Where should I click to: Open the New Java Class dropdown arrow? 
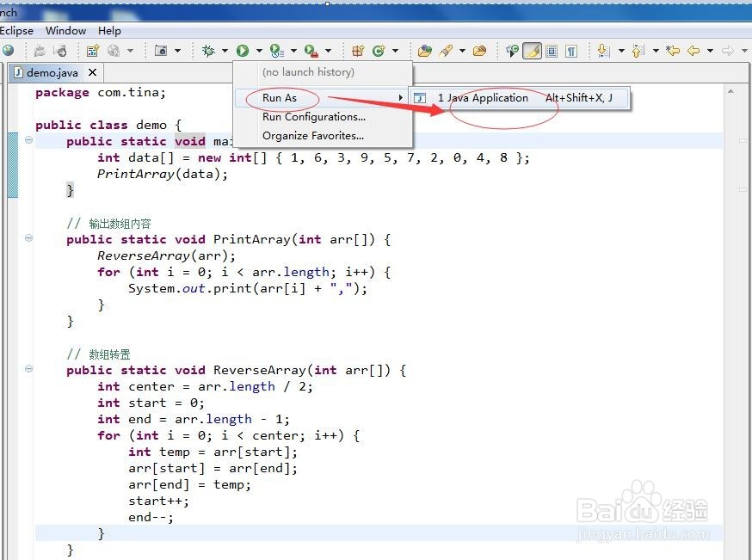(x=395, y=51)
